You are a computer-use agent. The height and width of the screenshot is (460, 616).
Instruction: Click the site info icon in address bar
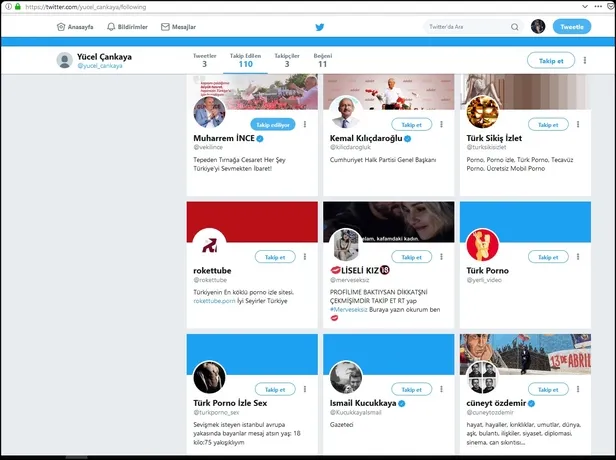point(8,7)
